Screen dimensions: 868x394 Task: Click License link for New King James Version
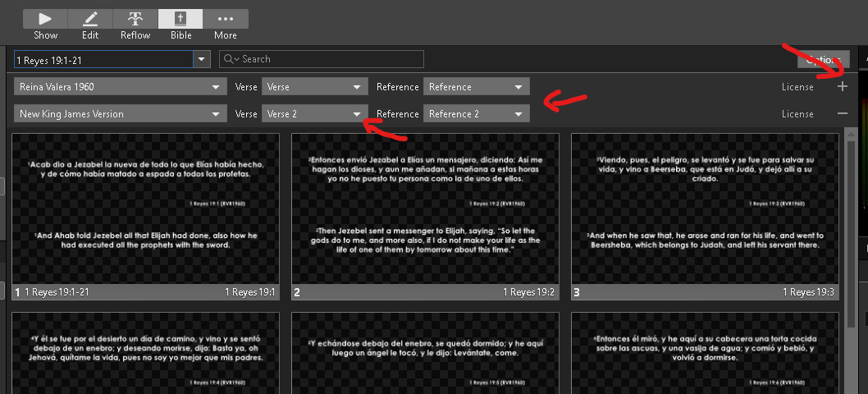pos(797,113)
